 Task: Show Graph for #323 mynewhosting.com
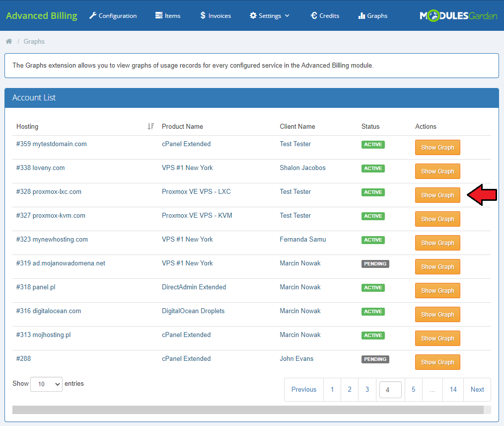(x=437, y=243)
